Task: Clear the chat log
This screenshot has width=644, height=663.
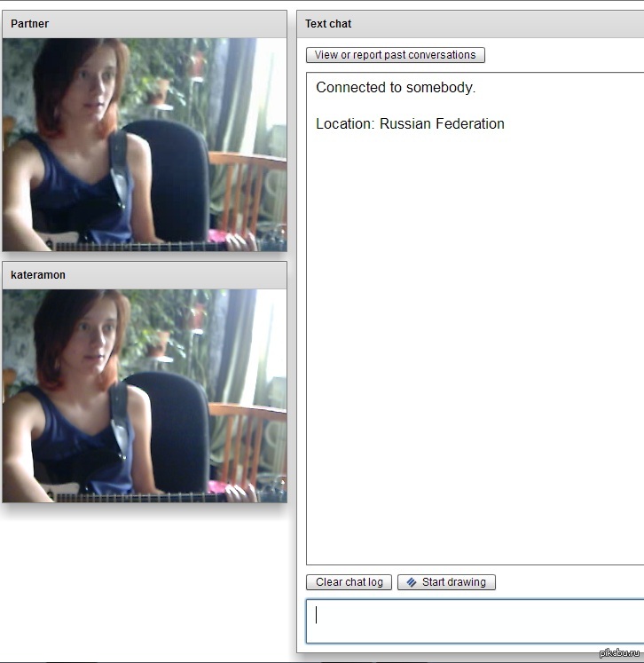Action: 349,582
